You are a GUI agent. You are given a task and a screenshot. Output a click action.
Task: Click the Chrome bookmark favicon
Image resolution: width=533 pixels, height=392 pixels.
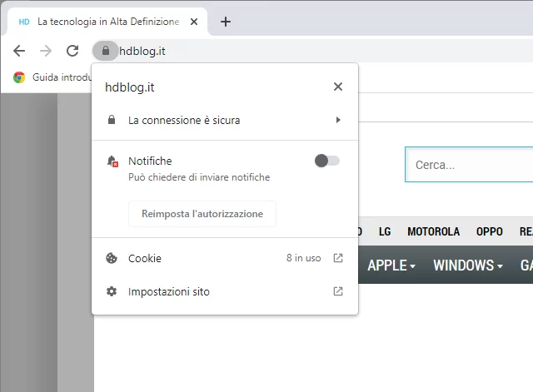coord(19,77)
